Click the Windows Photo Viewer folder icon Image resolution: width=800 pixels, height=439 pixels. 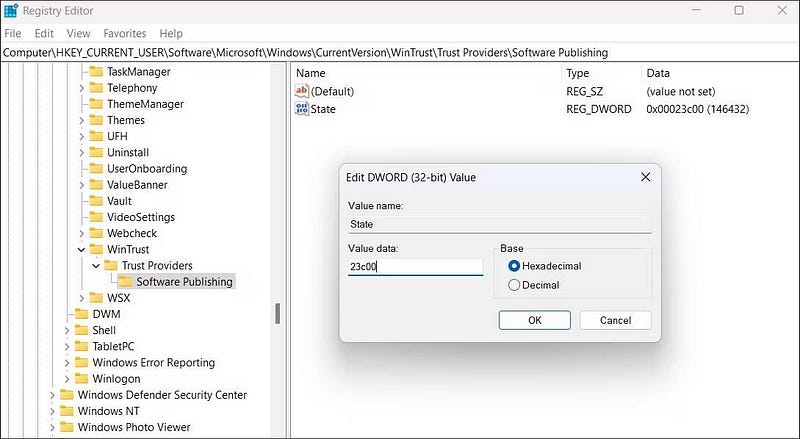tap(67, 427)
